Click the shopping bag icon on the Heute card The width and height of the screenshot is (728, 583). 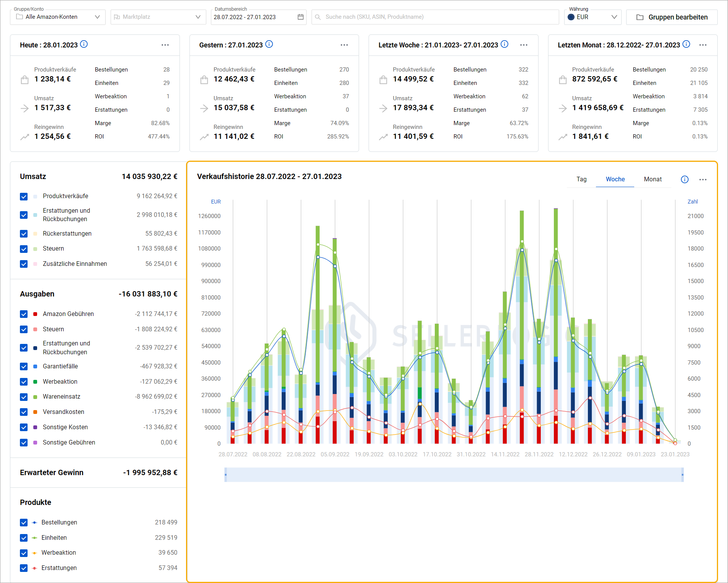click(x=24, y=80)
